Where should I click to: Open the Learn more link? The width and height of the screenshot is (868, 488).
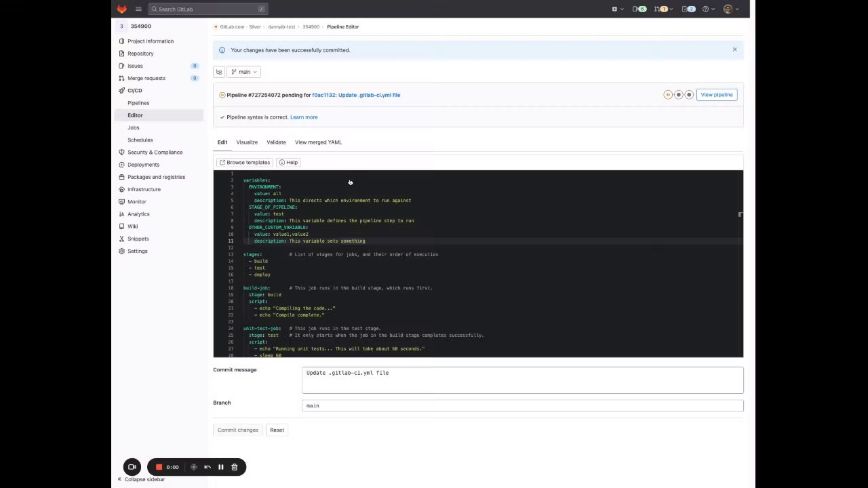(304, 117)
